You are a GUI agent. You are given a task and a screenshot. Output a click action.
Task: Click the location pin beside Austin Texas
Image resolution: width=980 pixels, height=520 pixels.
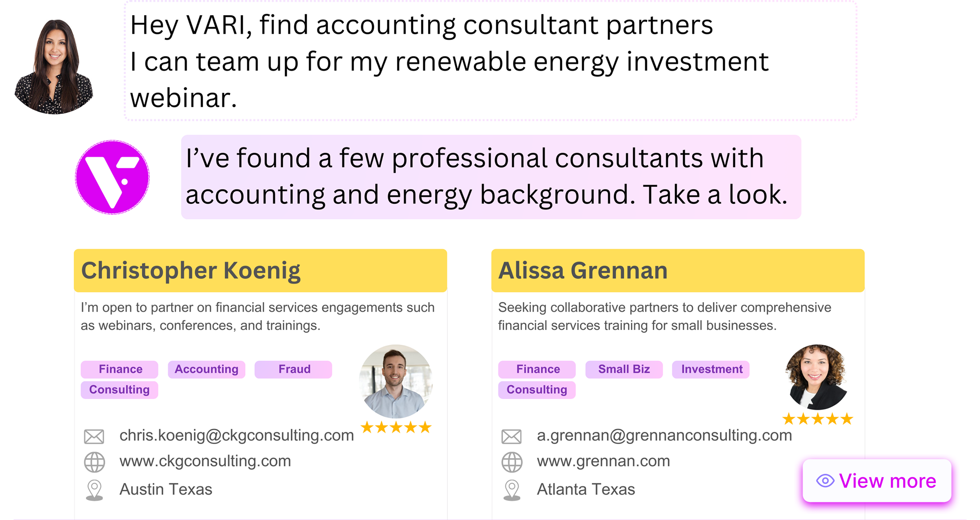coord(94,490)
